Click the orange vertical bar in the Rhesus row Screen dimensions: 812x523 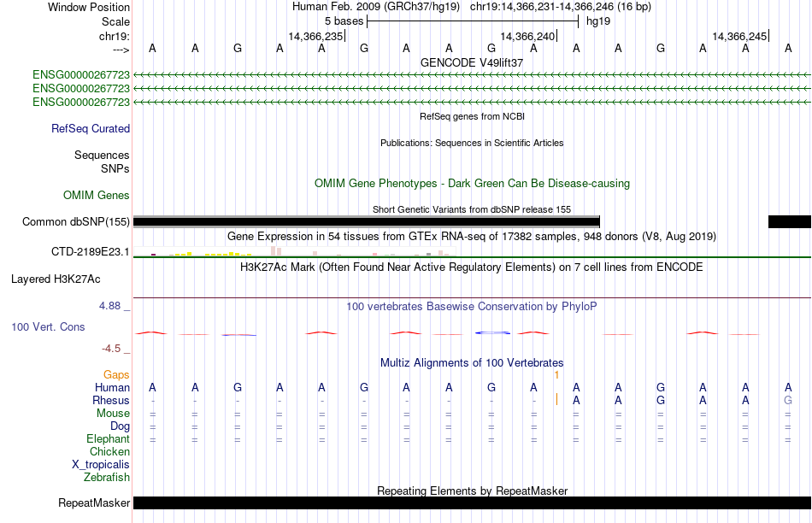[556, 399]
